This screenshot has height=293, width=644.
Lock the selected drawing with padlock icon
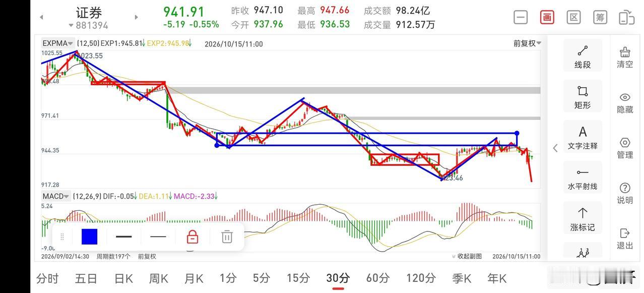tap(192, 237)
